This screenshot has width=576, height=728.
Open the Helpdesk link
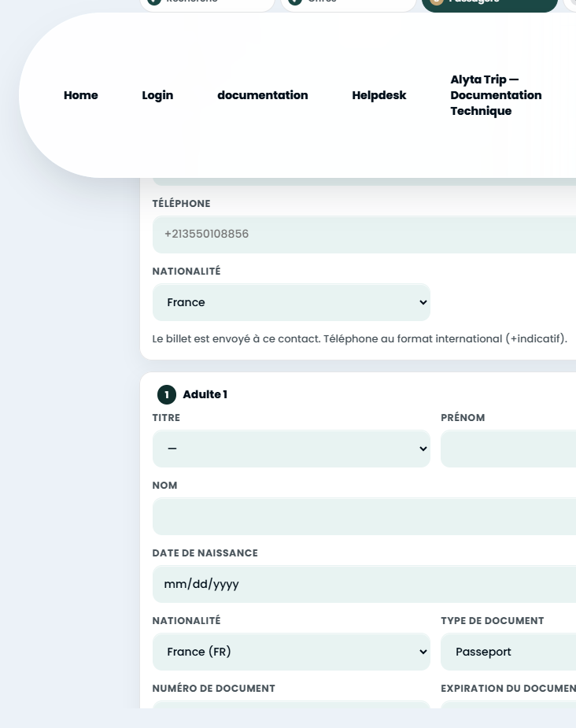click(x=378, y=95)
